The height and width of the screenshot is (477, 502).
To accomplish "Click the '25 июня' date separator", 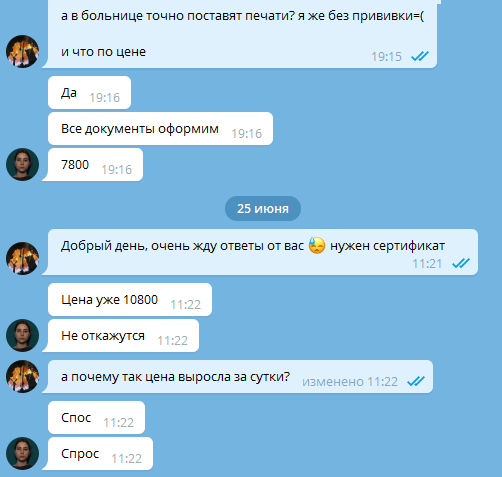I will click(x=263, y=209).
